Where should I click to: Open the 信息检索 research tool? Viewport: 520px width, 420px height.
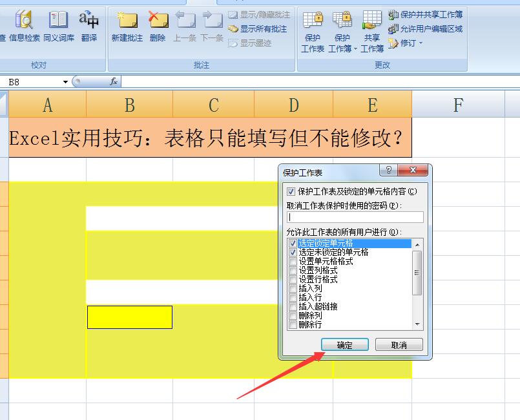click(x=24, y=26)
